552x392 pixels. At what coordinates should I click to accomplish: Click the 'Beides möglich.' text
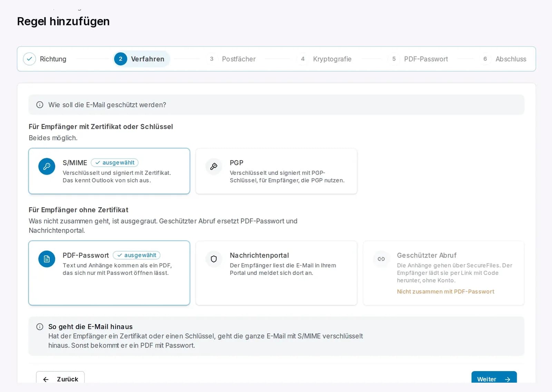point(53,138)
